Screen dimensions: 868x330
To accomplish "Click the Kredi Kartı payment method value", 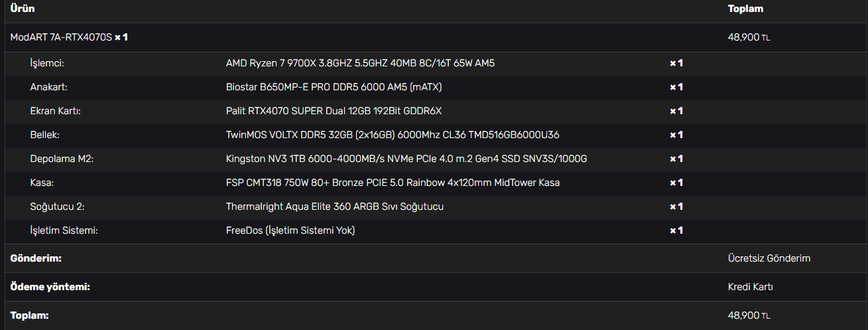I will point(750,287).
